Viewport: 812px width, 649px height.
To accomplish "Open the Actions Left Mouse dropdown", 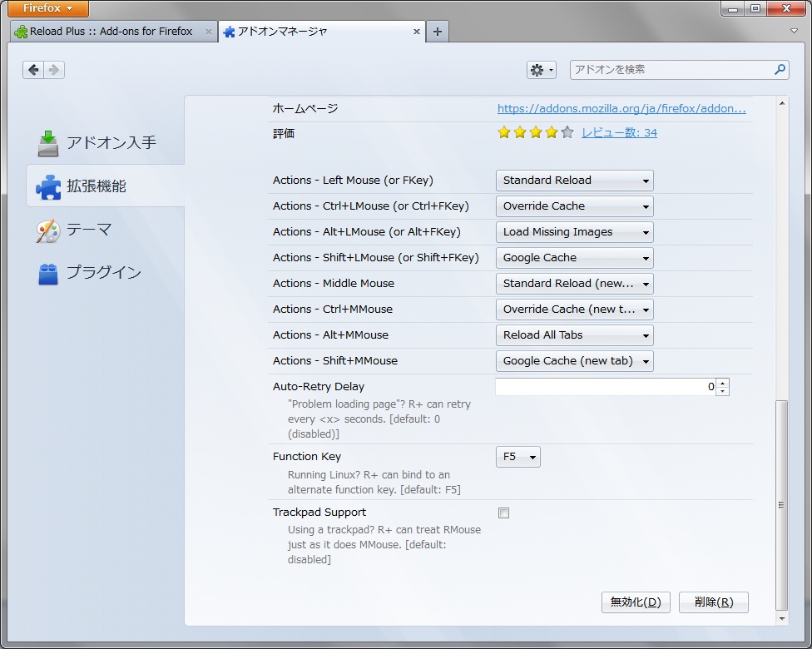I will pos(574,180).
